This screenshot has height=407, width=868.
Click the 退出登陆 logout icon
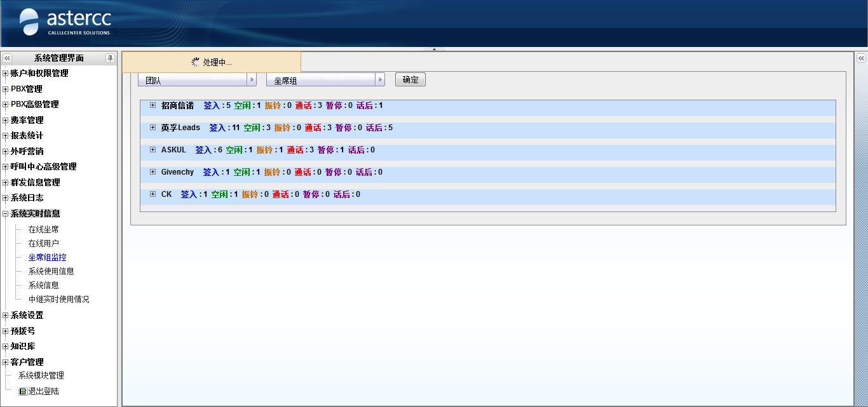[23, 392]
